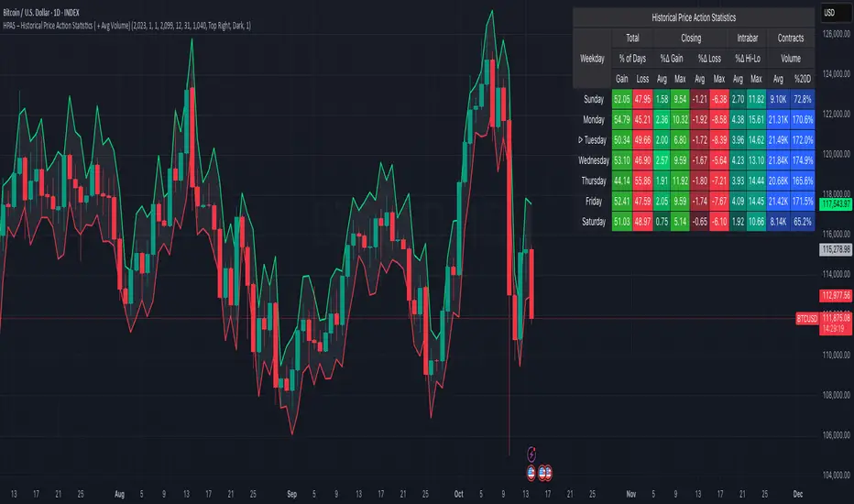Click the Saturday row label
Screen dimensions: 854x504
[593, 222]
